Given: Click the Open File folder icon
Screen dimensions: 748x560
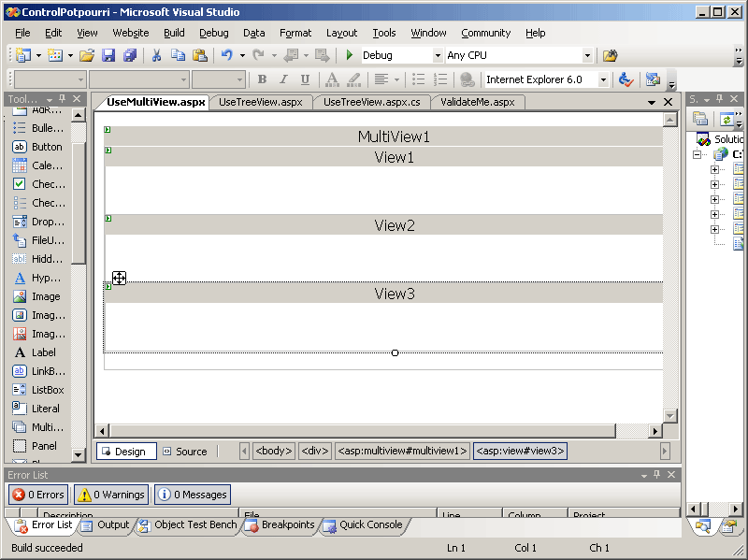Looking at the screenshot, I should point(86,56).
